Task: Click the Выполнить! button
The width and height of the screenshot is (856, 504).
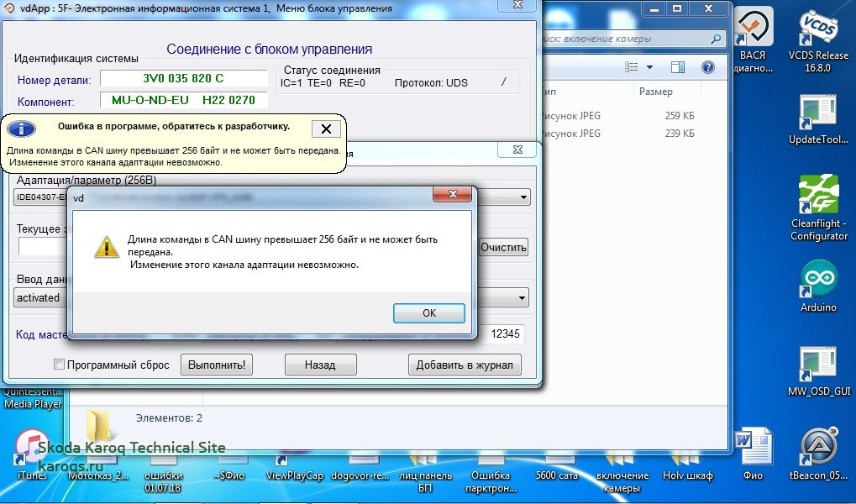Action: (x=218, y=365)
